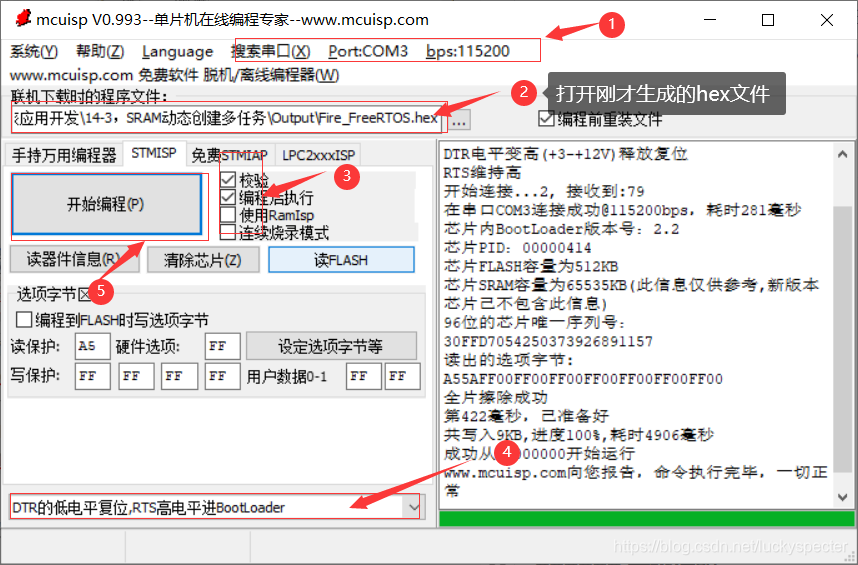Image resolution: width=858 pixels, height=565 pixels.
Task: Enable 编程到FLASH时写选项字节 checkbox
Action: pyautogui.click(x=112, y=319)
